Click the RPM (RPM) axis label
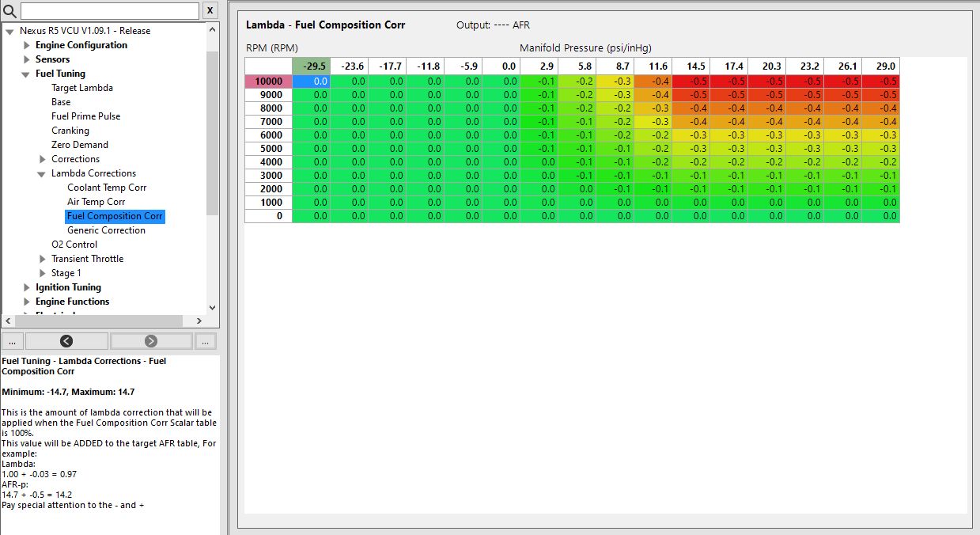 point(272,48)
